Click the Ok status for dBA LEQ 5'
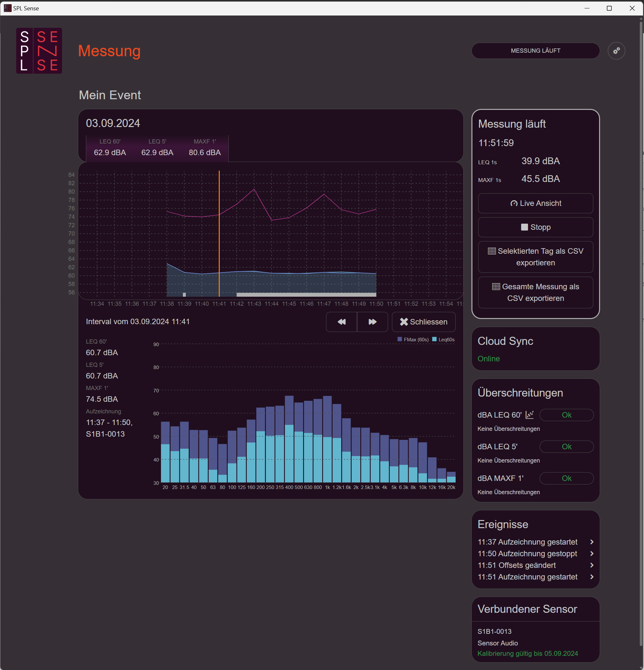 click(x=566, y=447)
